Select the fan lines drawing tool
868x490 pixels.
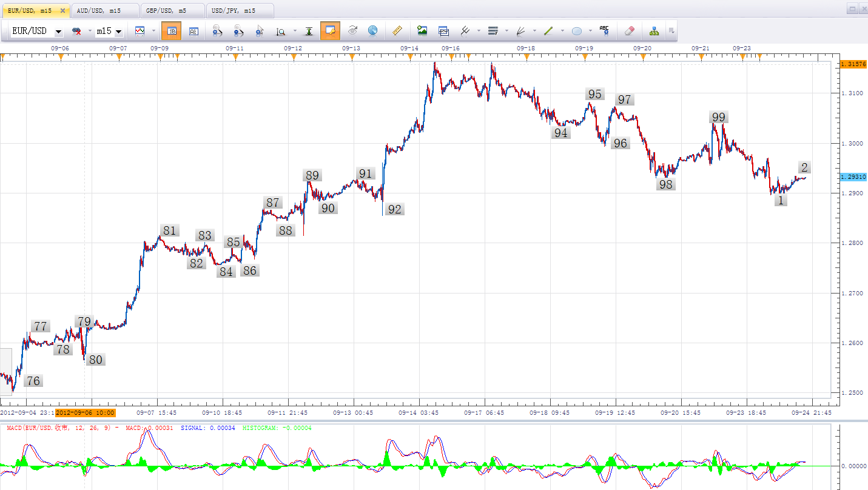[521, 31]
